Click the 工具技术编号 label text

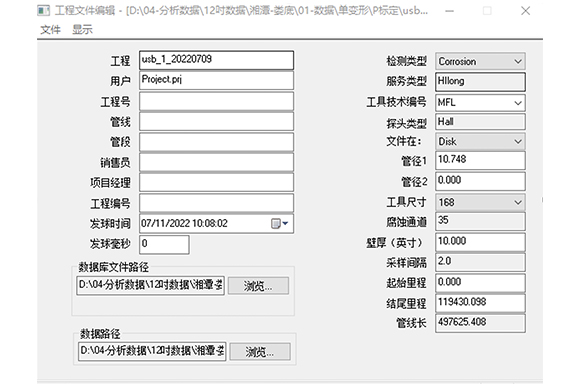click(x=396, y=102)
